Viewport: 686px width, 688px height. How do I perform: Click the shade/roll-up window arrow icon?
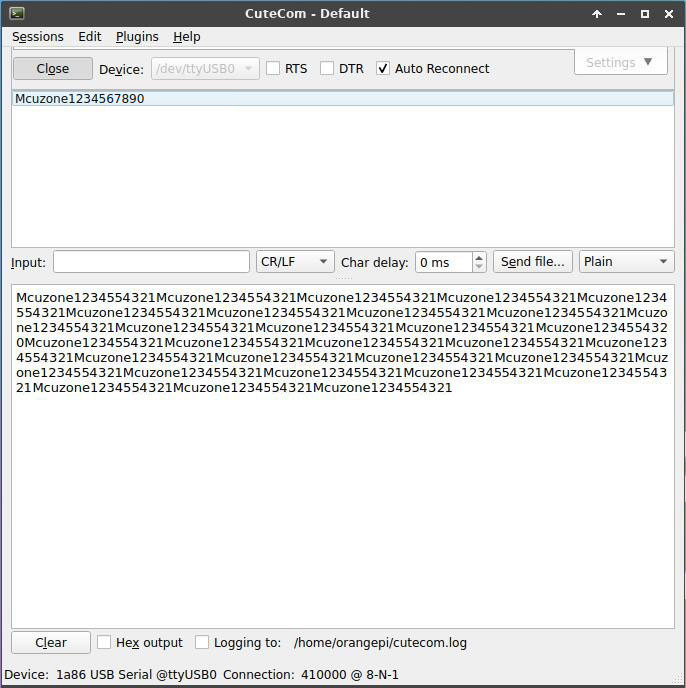tap(597, 14)
